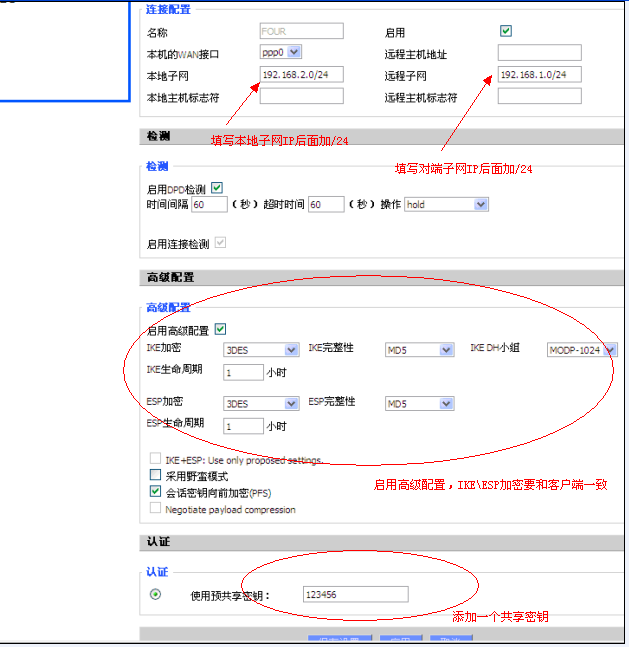Focus the 远程主机标志符 text box

click(x=539, y=97)
